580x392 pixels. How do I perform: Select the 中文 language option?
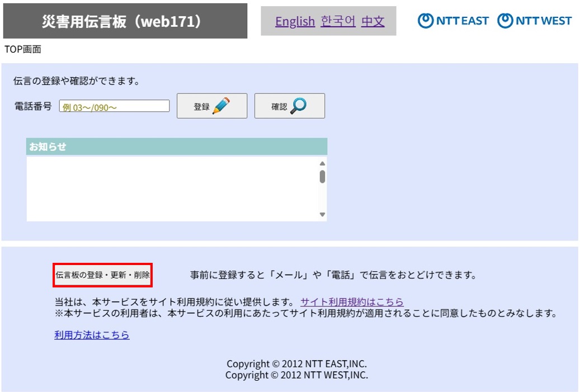tap(372, 21)
